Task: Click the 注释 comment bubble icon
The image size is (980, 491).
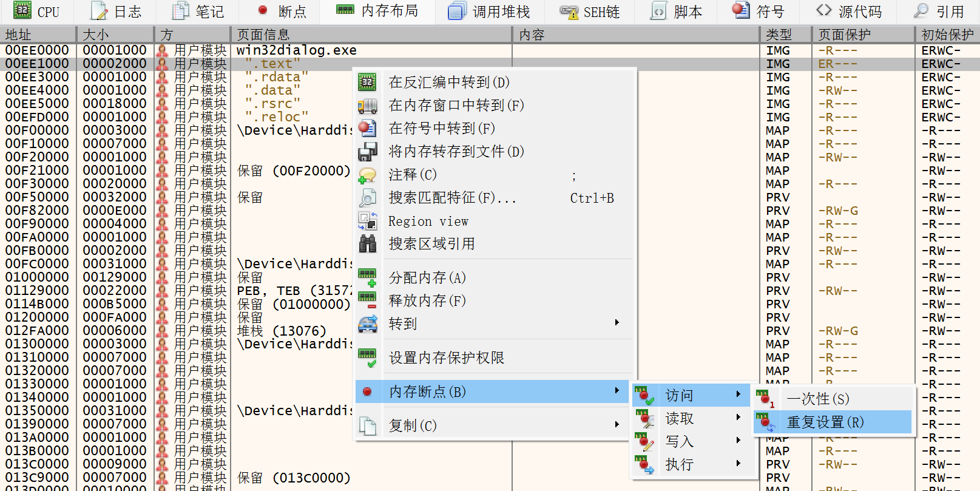Action: (367, 175)
